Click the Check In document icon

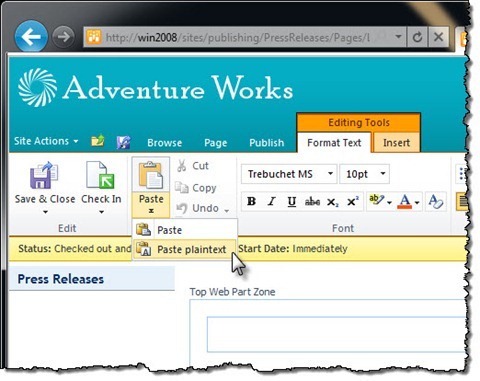click(x=100, y=175)
